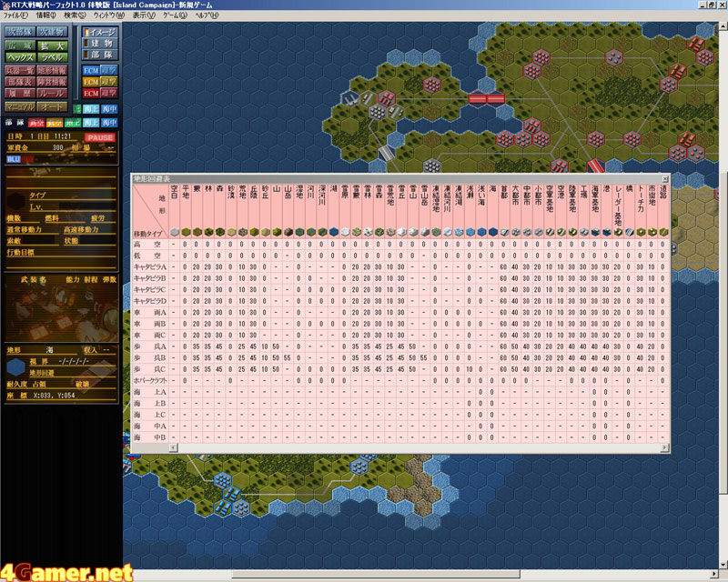Screen dimensions: 728x582
Task: Click the terrain table's left scroll arrow
Action: point(173,447)
